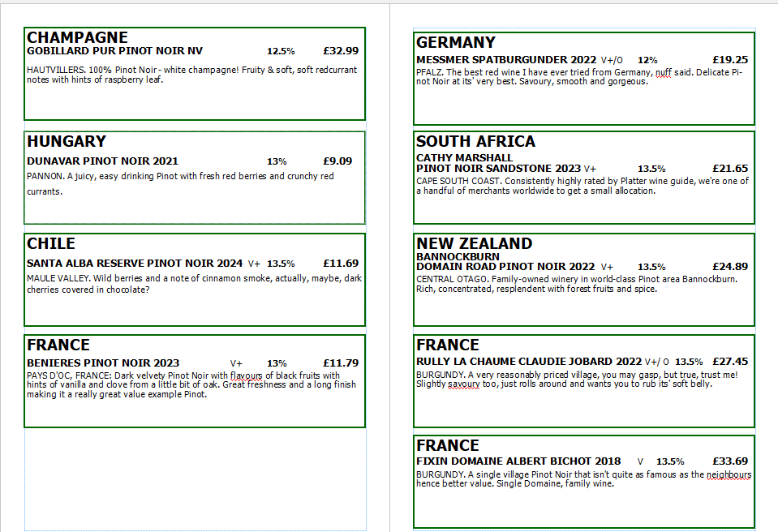Click FIXIN DOMAINE ALBERT BICHOT 2018 title
Viewport: 778px width, 532px height.
[518, 461]
